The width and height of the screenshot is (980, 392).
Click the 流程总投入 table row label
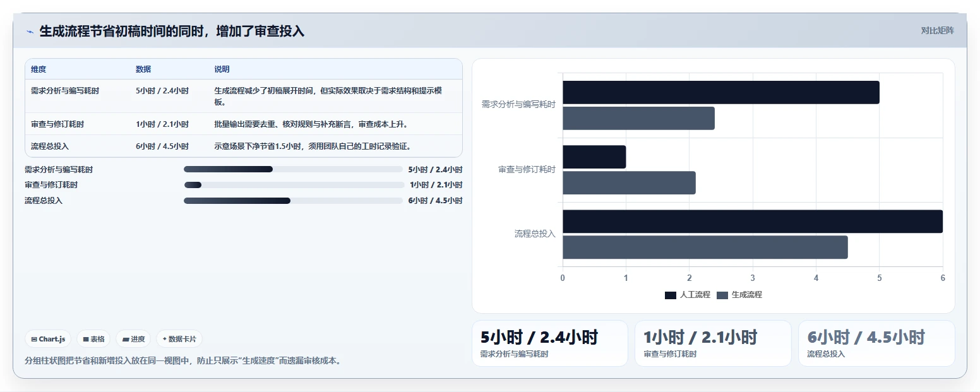click(x=50, y=146)
